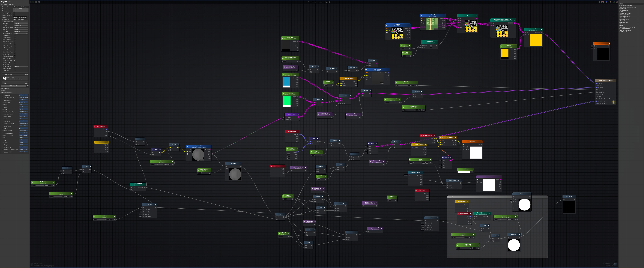Disable the Cast Shadows checkbox

15,40
